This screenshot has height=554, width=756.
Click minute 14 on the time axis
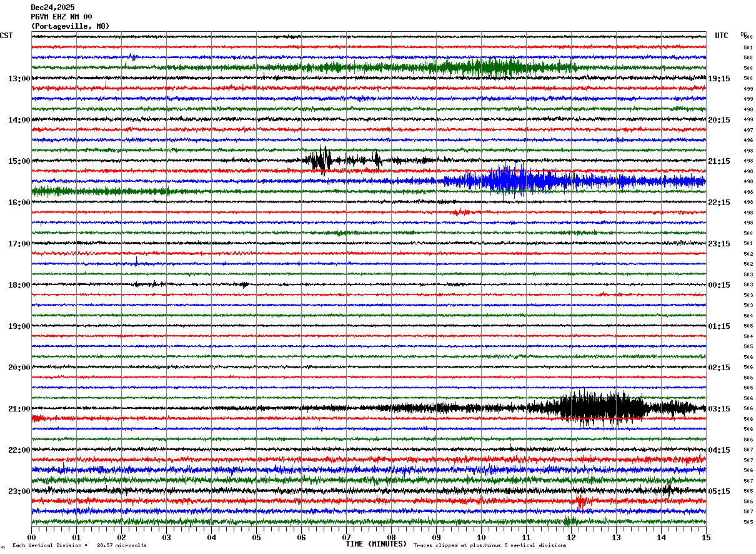[x=662, y=537]
